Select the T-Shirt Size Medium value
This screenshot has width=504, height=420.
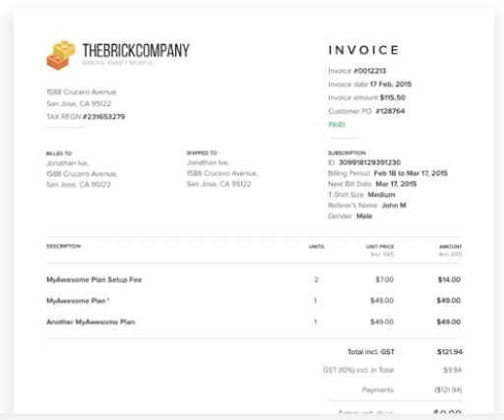coord(381,195)
